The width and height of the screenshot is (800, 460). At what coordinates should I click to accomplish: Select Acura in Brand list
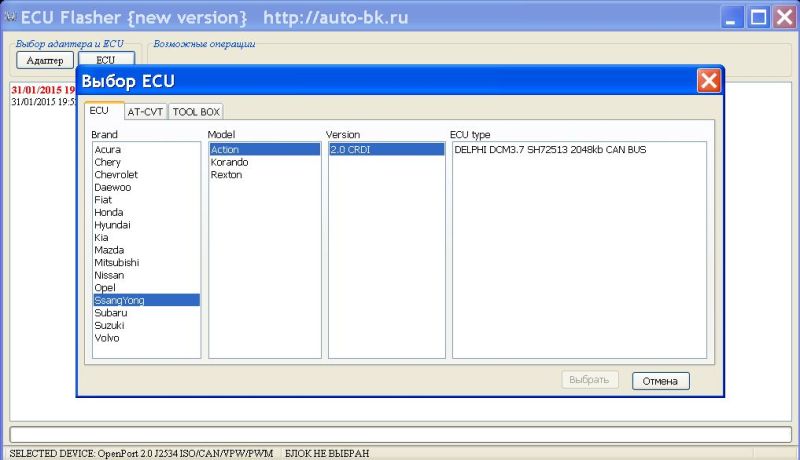(108, 149)
